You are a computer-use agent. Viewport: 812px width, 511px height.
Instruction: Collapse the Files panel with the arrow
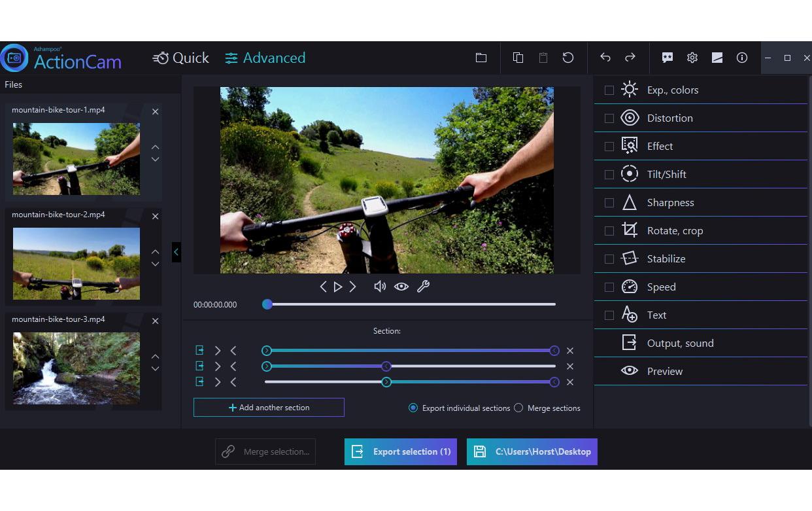pyautogui.click(x=176, y=252)
